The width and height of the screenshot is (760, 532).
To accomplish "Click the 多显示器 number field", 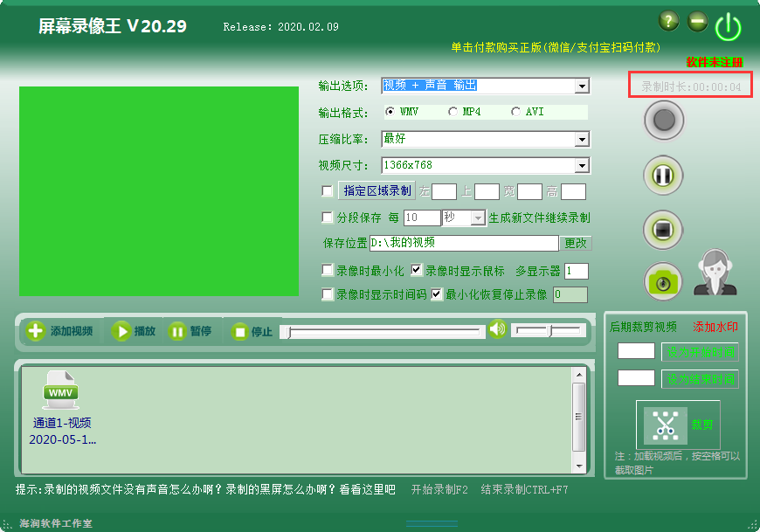I will 577,271.
